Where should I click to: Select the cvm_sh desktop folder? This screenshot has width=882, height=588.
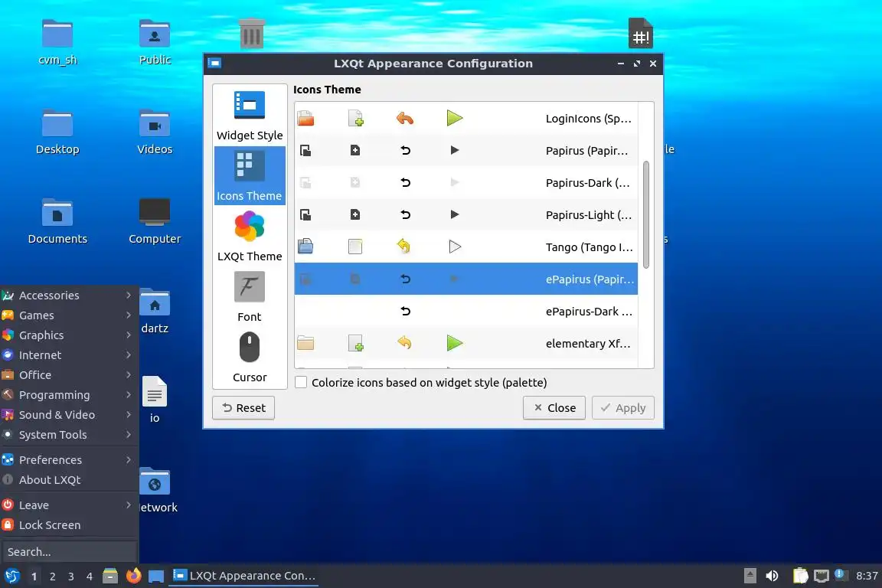pos(57,42)
